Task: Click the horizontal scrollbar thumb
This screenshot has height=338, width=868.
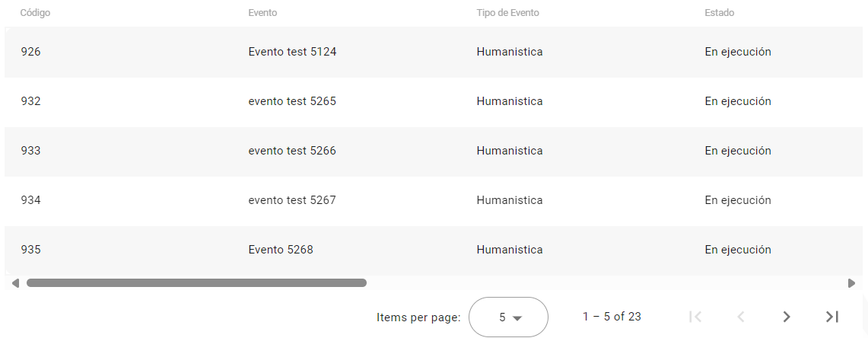Action: (196, 283)
